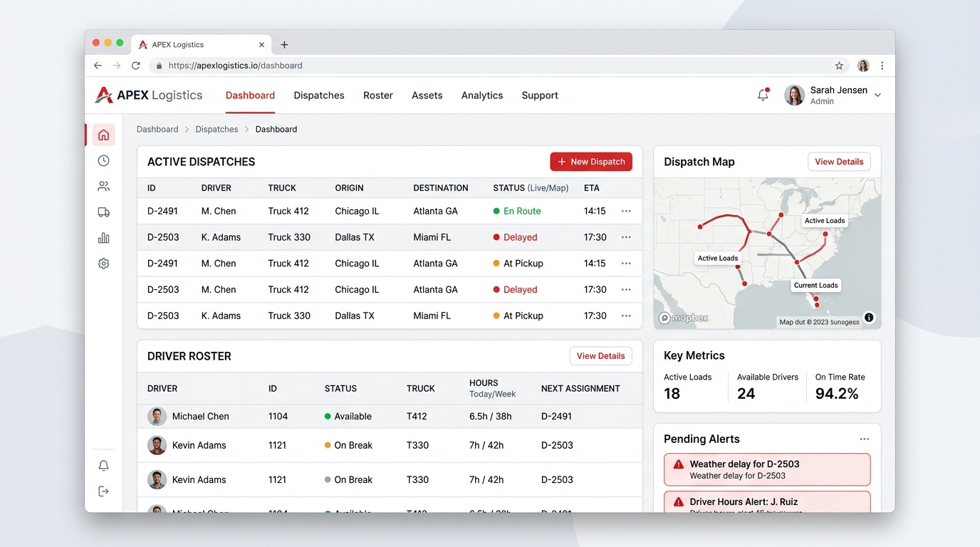Open the Weather delay for D-2503 alert
This screenshot has height=547, width=980.
[767, 469]
